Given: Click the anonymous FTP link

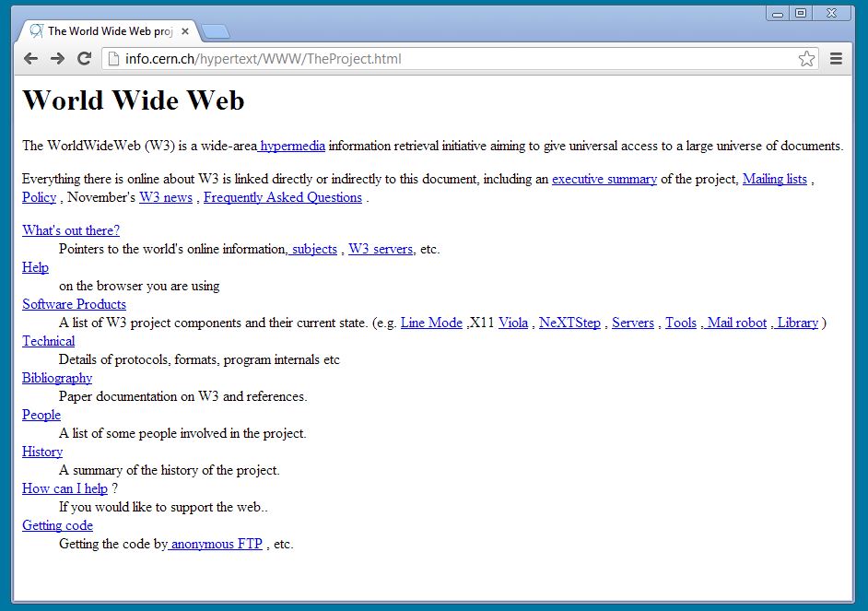Looking at the screenshot, I should coord(216,544).
